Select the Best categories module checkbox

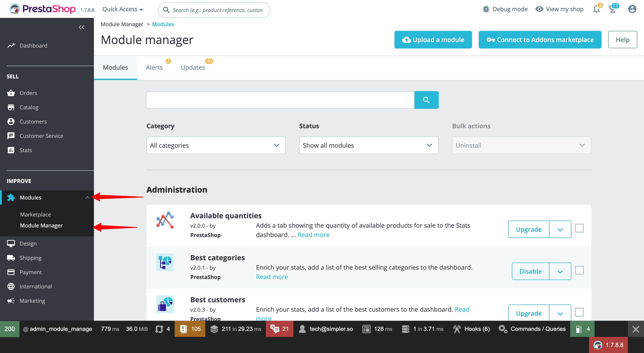click(579, 270)
